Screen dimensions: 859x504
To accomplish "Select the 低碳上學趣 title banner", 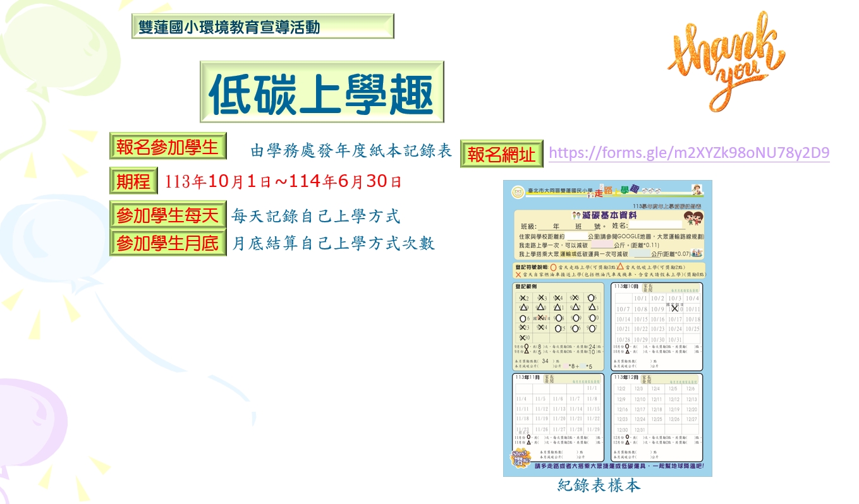I will [322, 92].
